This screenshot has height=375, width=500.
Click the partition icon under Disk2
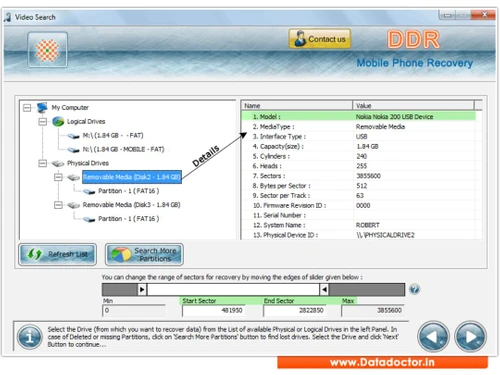point(89,191)
